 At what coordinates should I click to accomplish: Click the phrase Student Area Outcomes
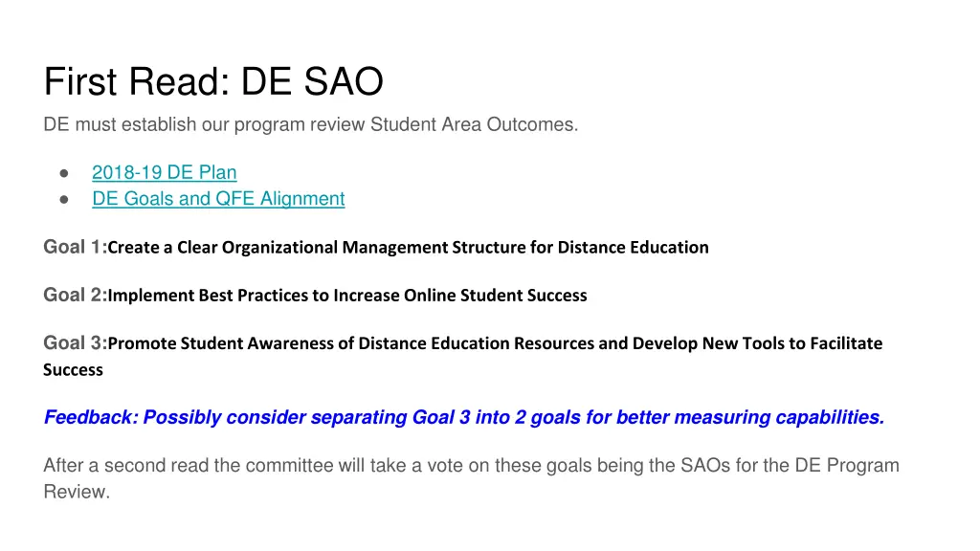[474, 124]
